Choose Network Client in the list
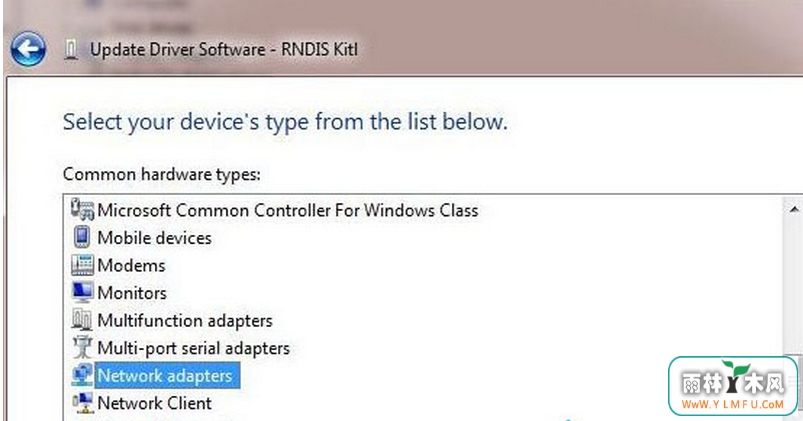Screen dimensions: 803x421 point(155,403)
